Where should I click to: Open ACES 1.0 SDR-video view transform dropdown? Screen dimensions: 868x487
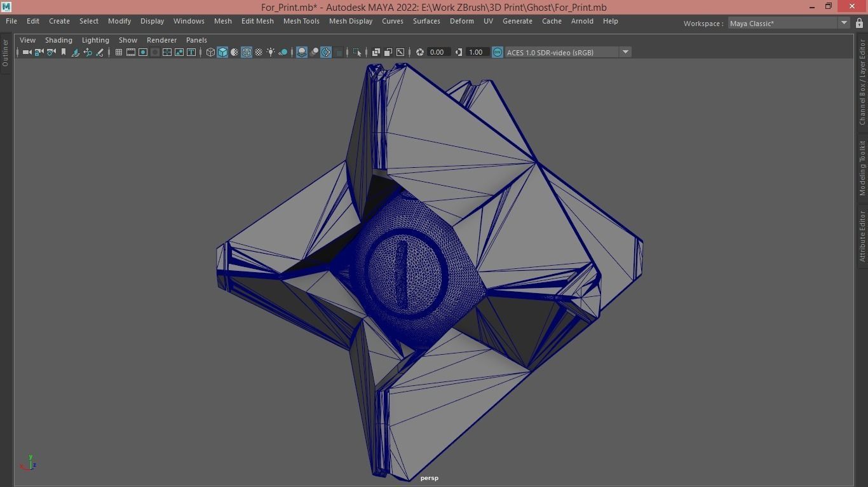[562, 52]
